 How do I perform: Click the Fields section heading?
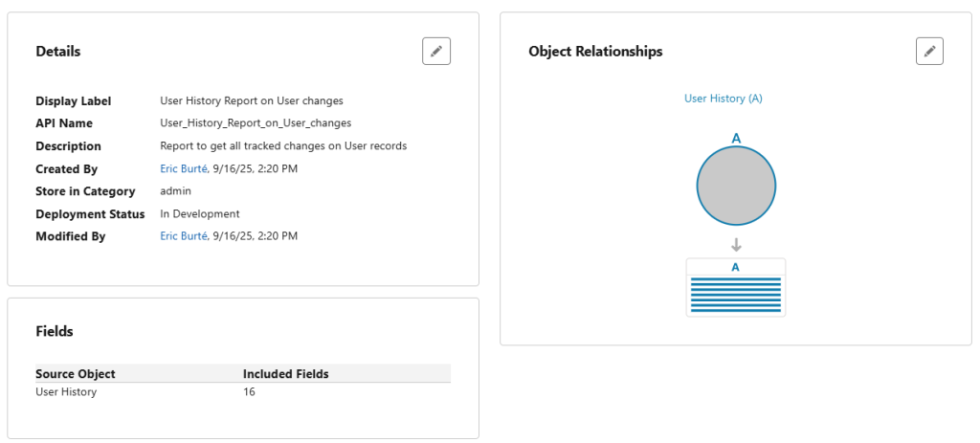click(55, 332)
